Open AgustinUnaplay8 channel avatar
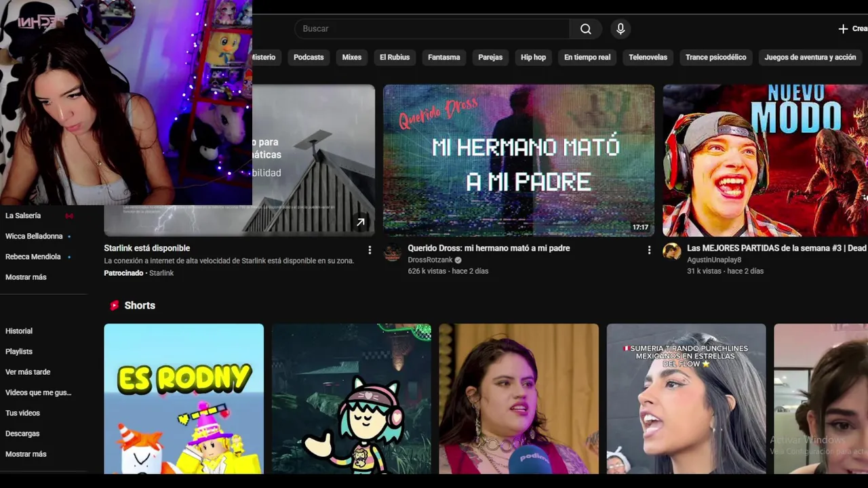The height and width of the screenshot is (488, 868). (672, 252)
